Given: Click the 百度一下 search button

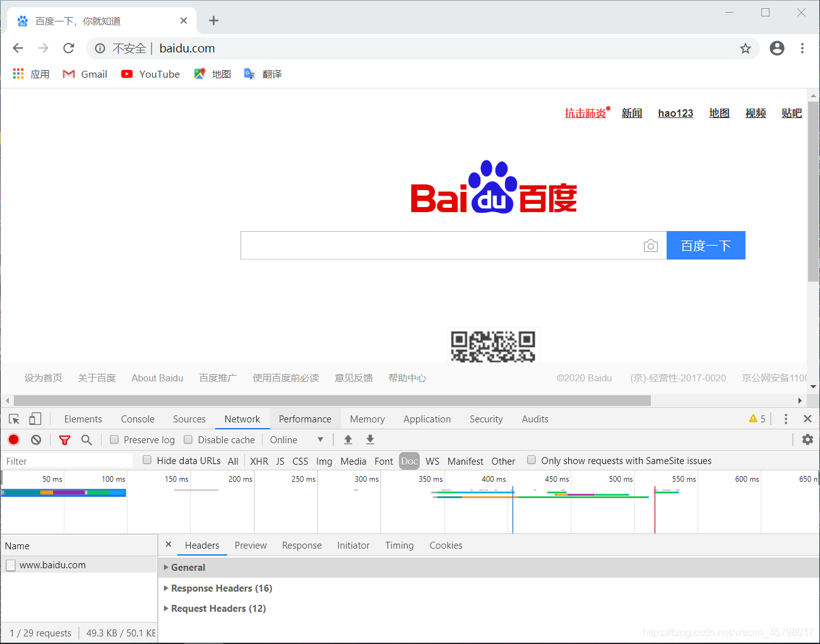Looking at the screenshot, I should [x=706, y=245].
